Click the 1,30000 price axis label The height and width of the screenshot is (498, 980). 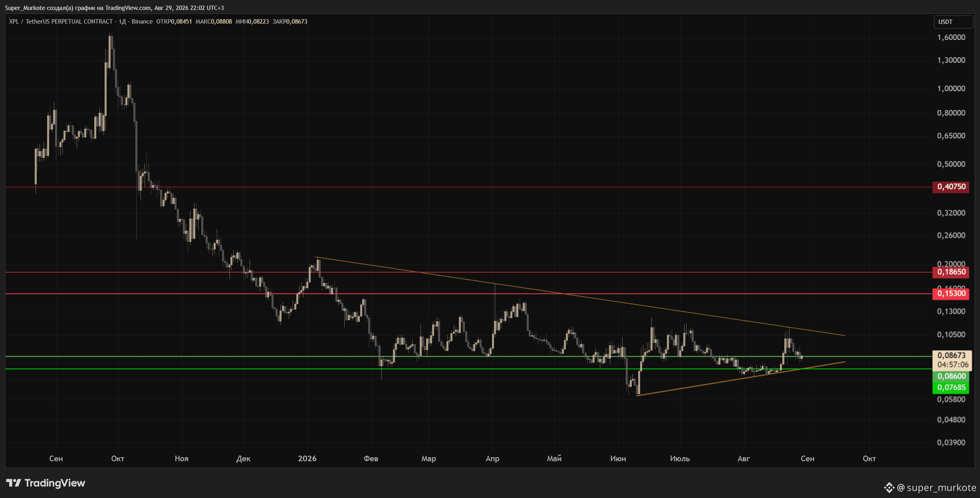tap(951, 60)
